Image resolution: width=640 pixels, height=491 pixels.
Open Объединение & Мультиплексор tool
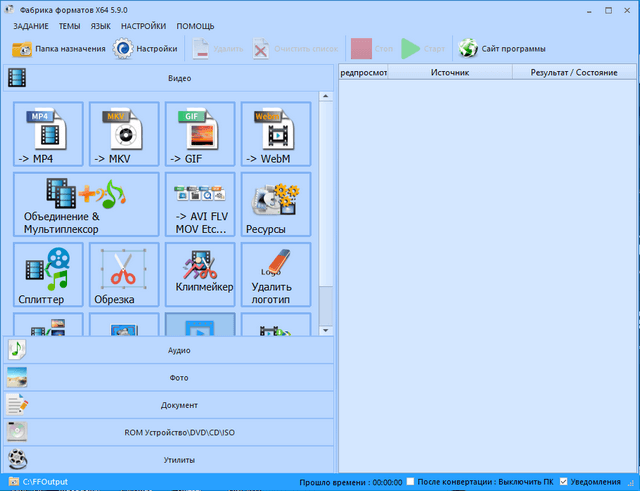click(x=85, y=204)
